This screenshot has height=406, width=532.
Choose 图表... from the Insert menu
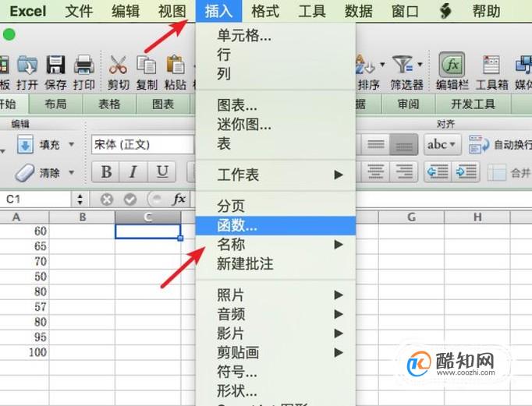(x=275, y=105)
